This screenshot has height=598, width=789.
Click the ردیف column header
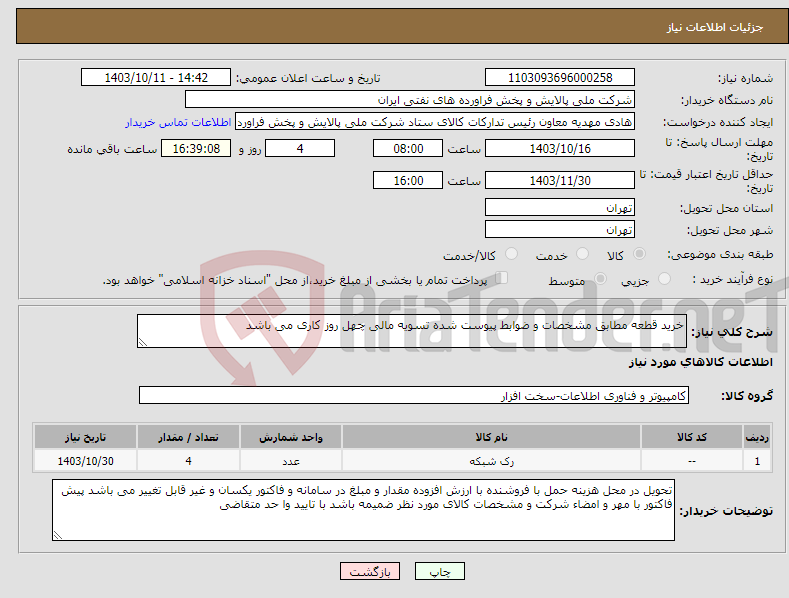click(757, 437)
